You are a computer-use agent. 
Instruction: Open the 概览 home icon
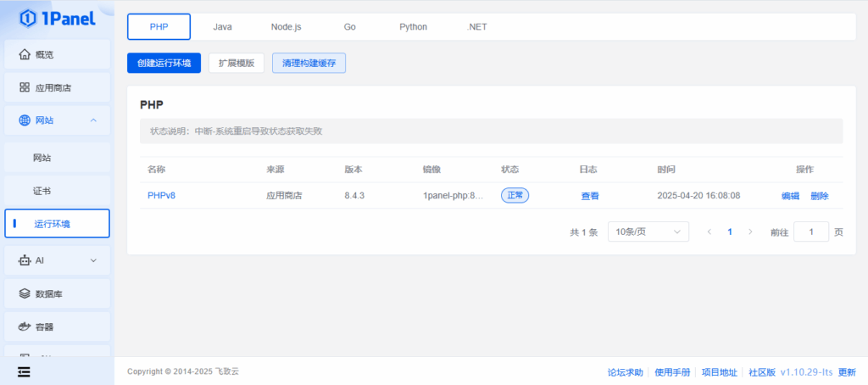tap(25, 54)
